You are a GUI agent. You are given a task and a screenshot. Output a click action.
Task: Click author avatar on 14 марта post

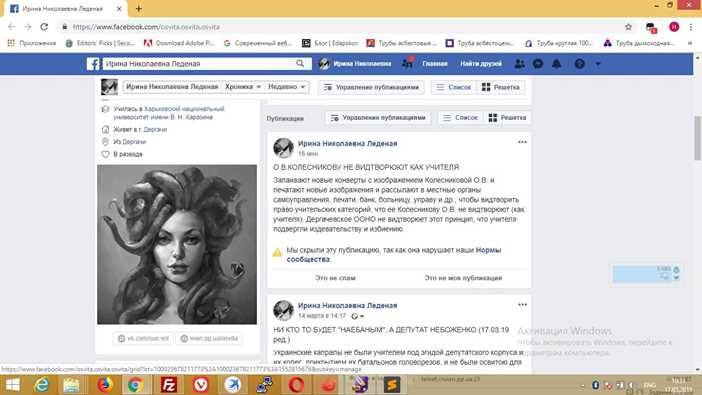[x=283, y=310]
